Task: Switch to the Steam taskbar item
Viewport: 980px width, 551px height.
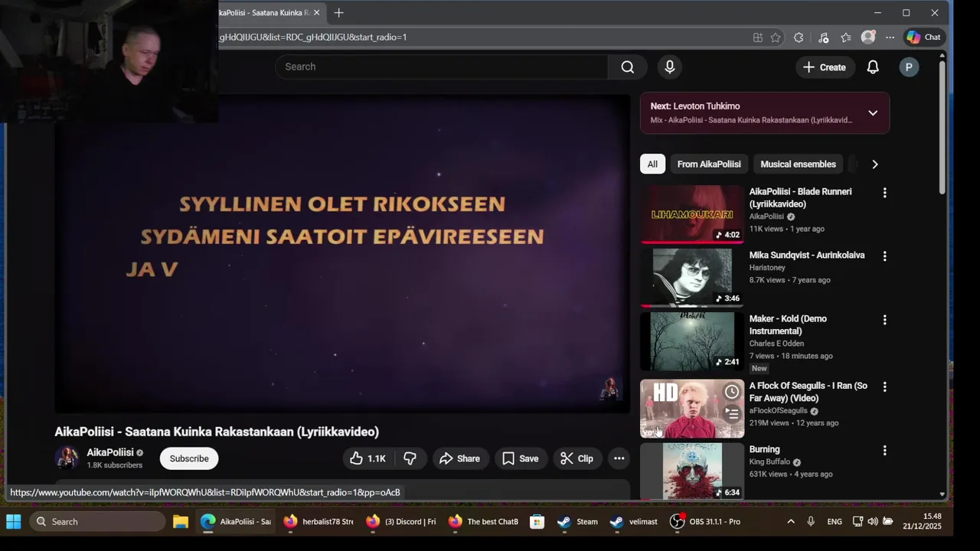Action: [x=577, y=522]
